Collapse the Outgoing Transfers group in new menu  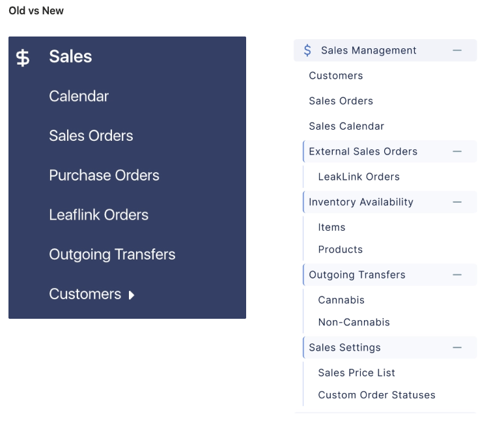[x=456, y=275]
